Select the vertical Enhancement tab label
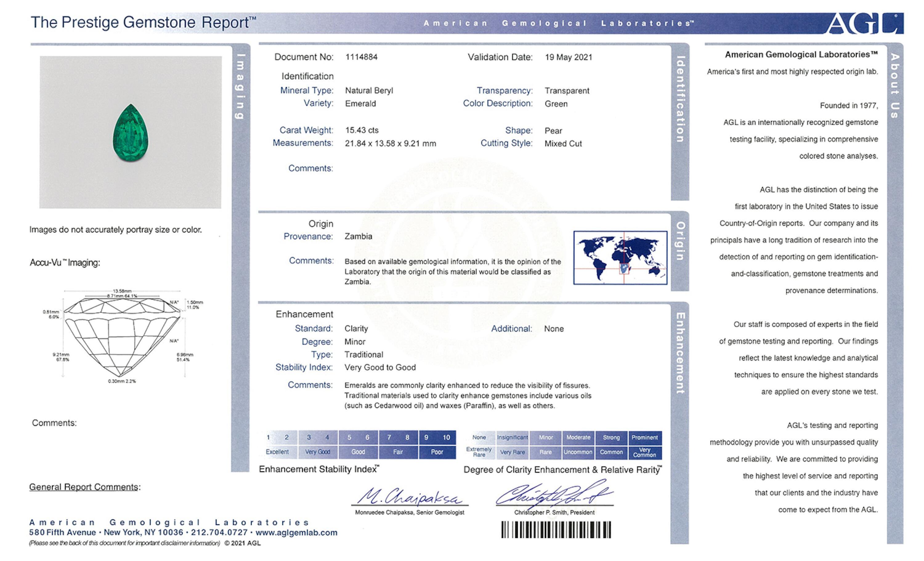924x561 pixels. click(x=680, y=353)
